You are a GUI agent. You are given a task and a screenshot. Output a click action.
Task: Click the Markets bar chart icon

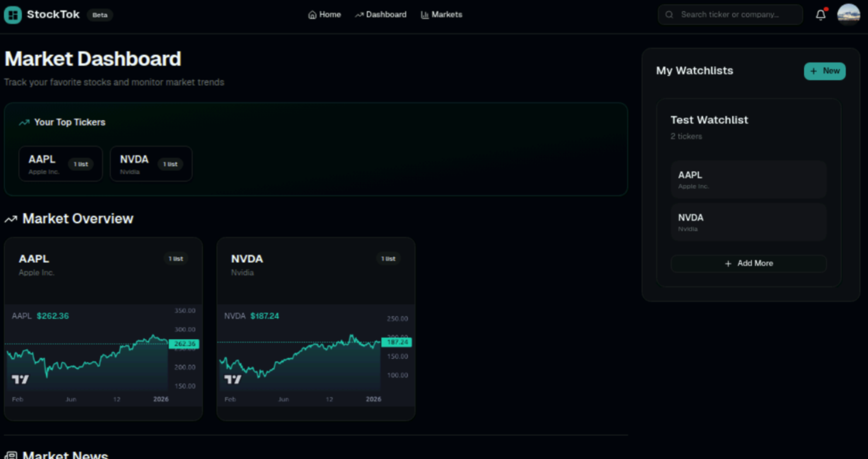[425, 15]
